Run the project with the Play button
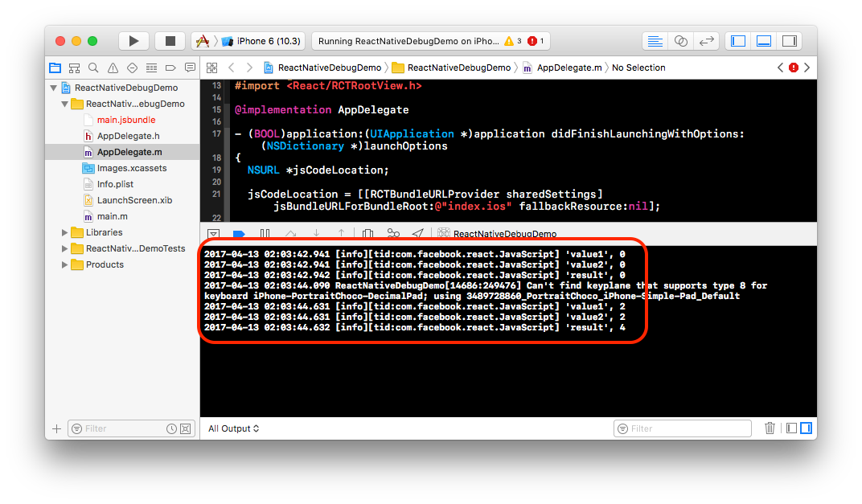Screen dimensions: 862x504 pyautogui.click(x=133, y=41)
